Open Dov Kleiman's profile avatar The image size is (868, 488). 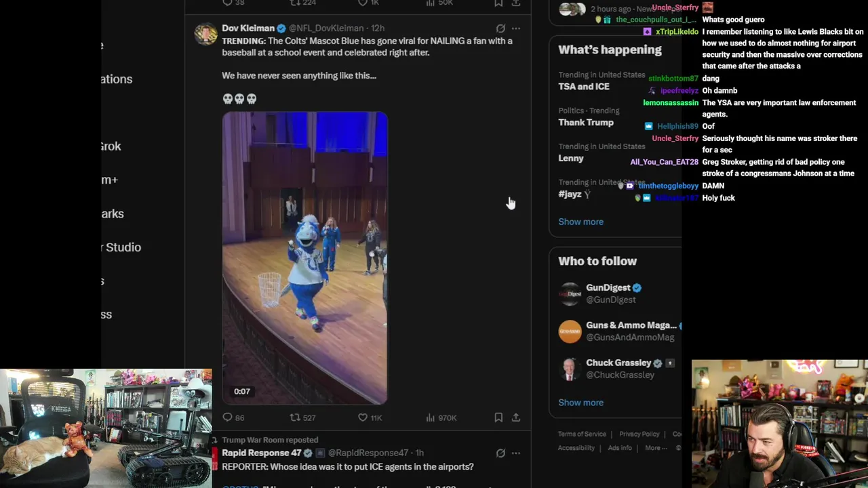205,34
